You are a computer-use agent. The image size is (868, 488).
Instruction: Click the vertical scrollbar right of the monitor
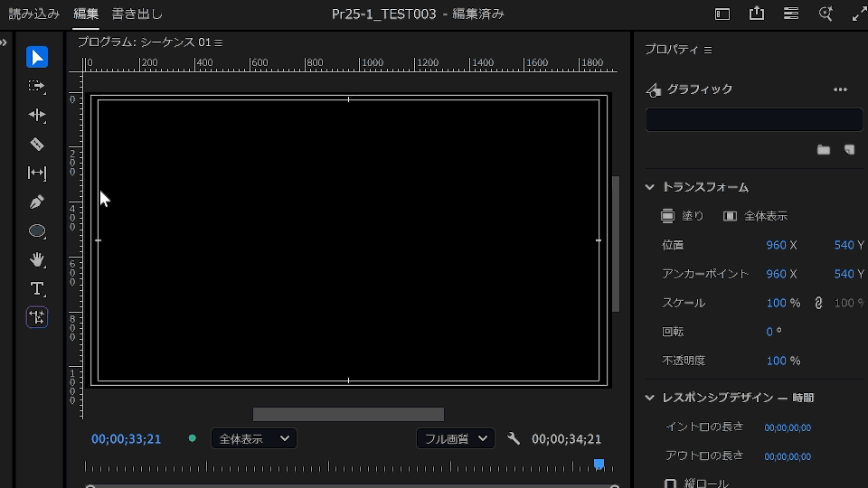[616, 244]
